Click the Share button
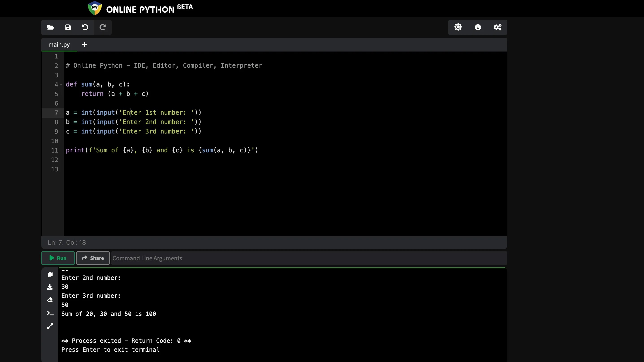 pos(93,258)
